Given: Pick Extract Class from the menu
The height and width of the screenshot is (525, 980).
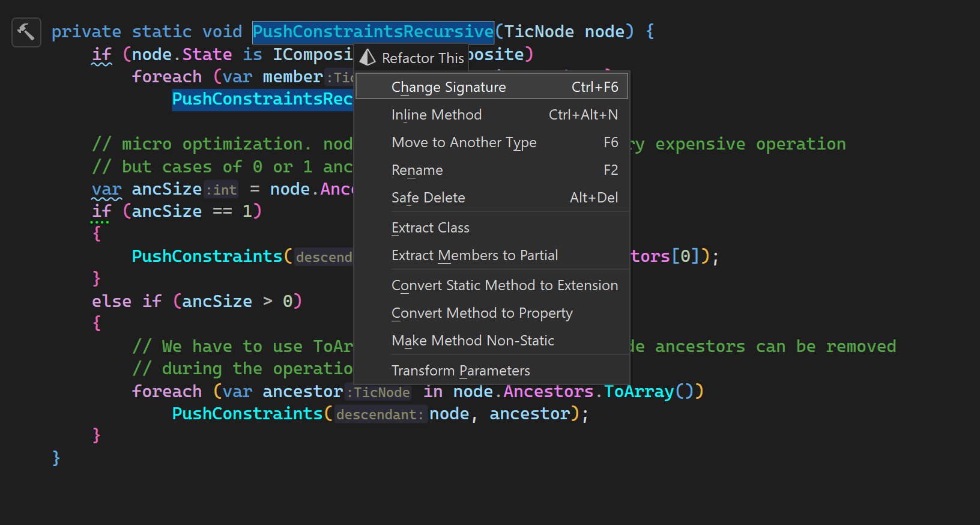Looking at the screenshot, I should (x=492, y=227).
